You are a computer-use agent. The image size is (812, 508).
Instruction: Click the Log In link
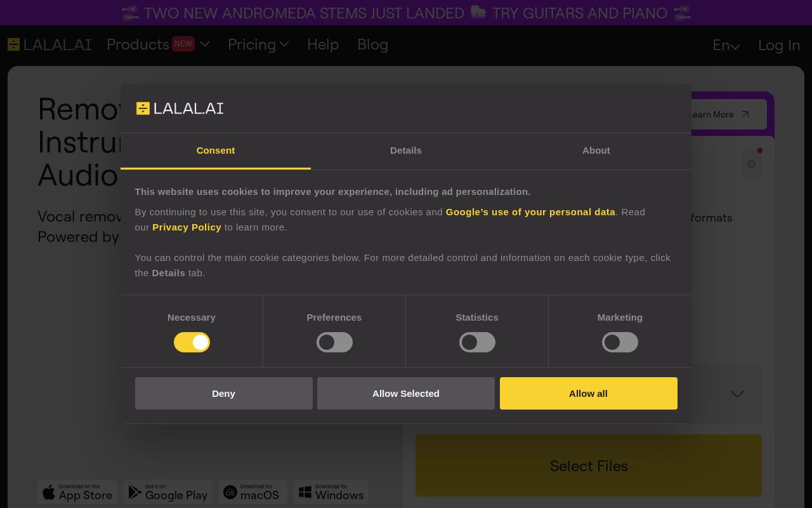coord(779,45)
